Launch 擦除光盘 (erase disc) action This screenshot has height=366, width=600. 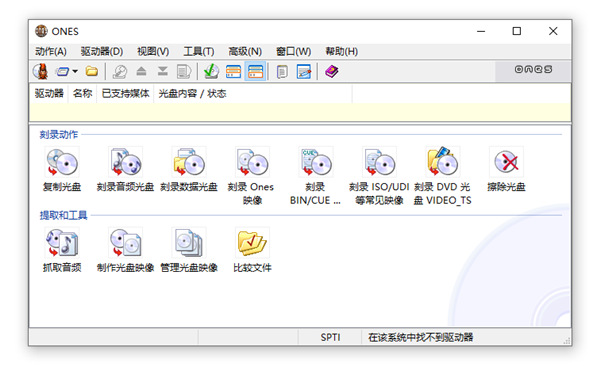[x=506, y=169]
